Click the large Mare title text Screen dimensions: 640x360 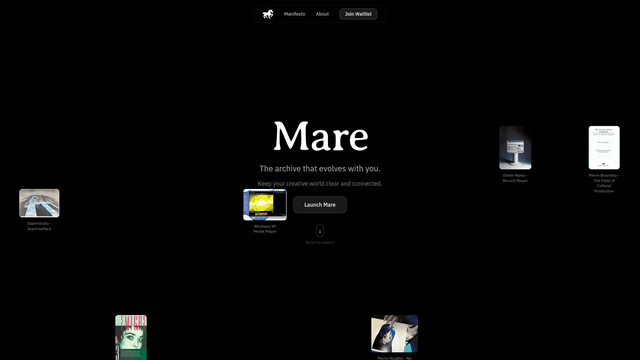pyautogui.click(x=320, y=136)
